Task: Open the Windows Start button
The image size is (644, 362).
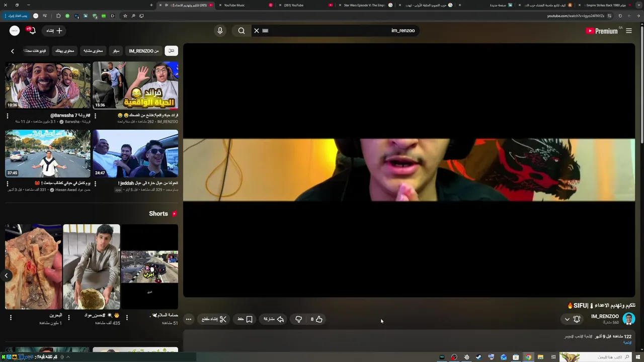Action: [x=637, y=357]
